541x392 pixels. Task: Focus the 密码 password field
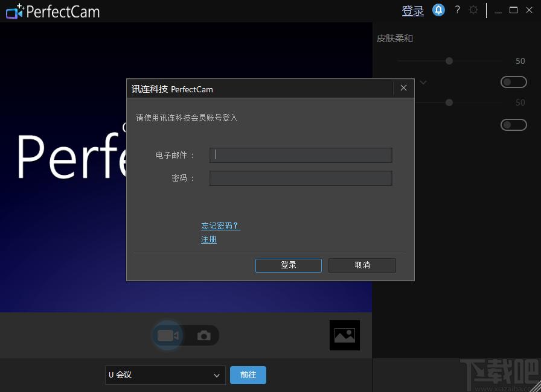click(x=301, y=179)
